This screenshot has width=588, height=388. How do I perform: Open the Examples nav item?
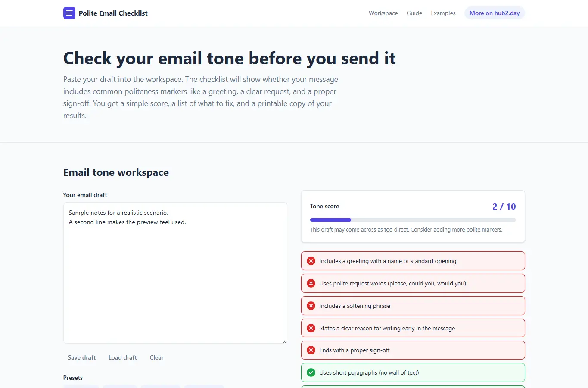[x=443, y=13]
